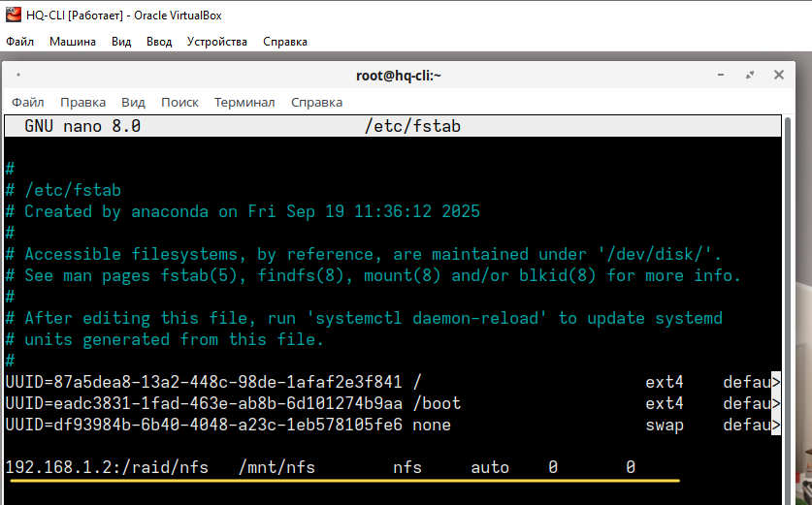The image size is (812, 505).
Task: Open the VirtualBox Справка menu
Action: pyautogui.click(x=285, y=42)
